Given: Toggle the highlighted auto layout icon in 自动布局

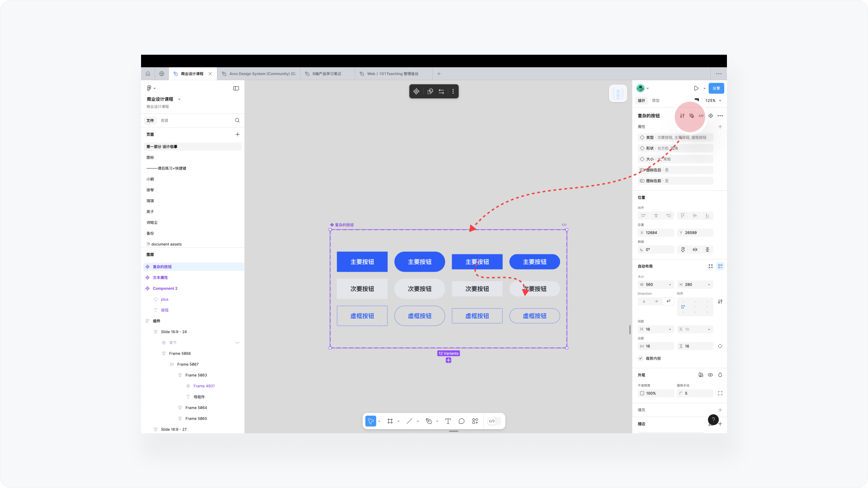Looking at the screenshot, I should pyautogui.click(x=720, y=266).
